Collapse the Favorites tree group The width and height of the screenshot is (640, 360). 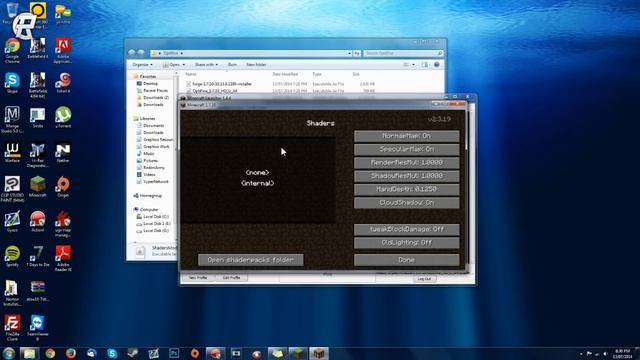tap(148, 76)
